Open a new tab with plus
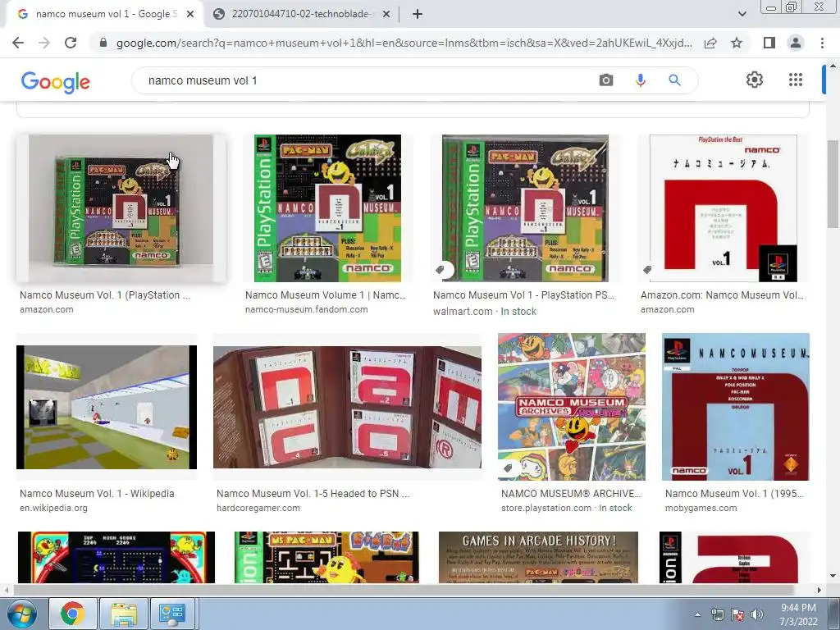Viewport: 840px width, 630px height. (x=418, y=14)
